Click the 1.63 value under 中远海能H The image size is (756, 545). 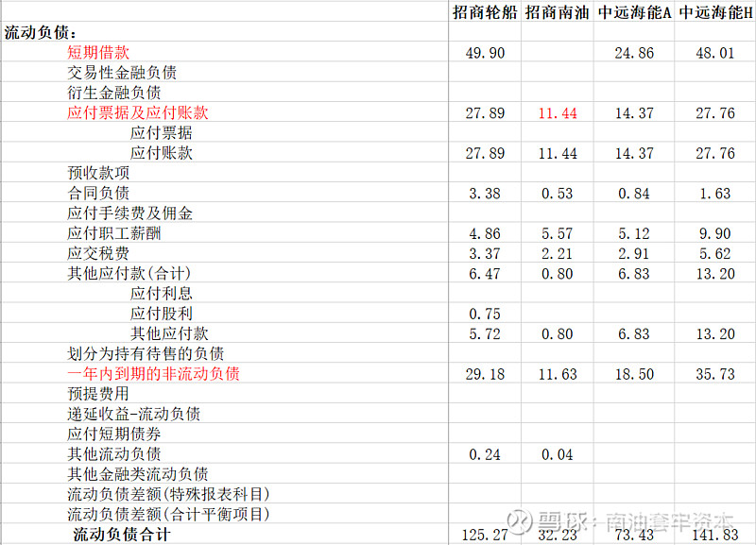click(x=715, y=194)
